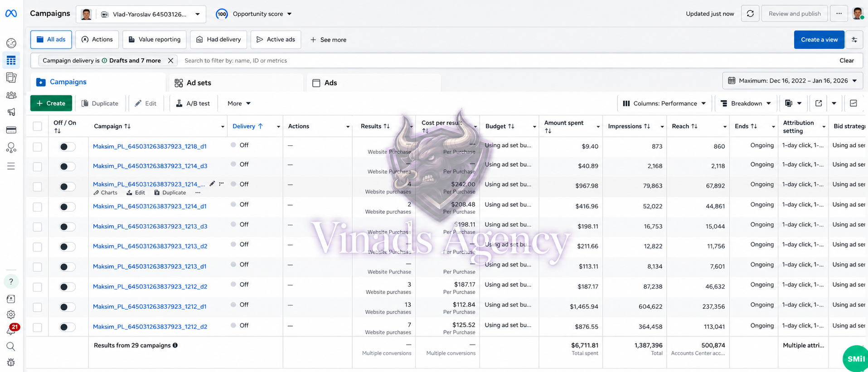Click the info icon next to Results from 29 campaigns

click(175, 345)
